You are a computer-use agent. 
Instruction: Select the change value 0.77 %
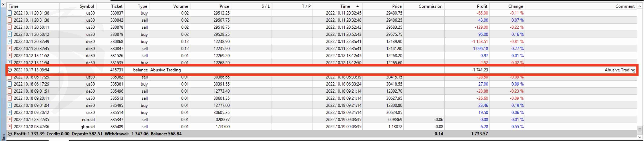[x=517, y=48]
